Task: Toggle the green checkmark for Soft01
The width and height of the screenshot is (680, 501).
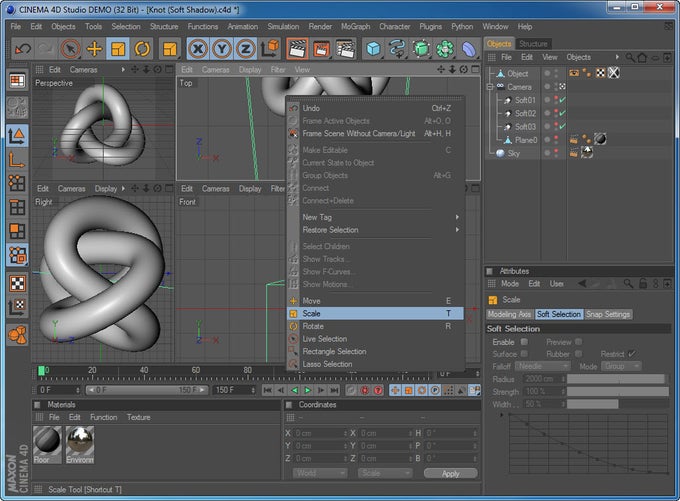Action: click(x=563, y=100)
